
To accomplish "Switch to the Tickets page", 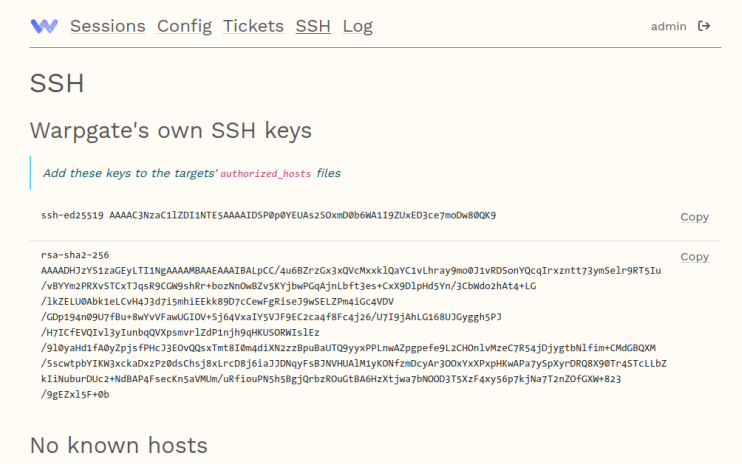I will [253, 26].
